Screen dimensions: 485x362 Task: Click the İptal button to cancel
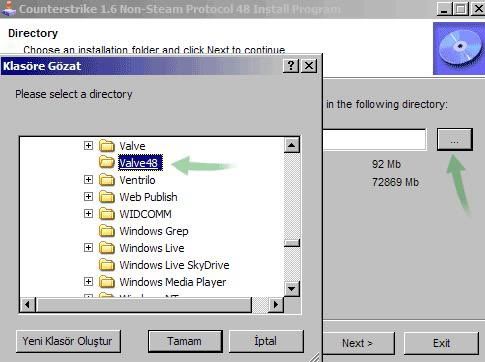pos(266,341)
